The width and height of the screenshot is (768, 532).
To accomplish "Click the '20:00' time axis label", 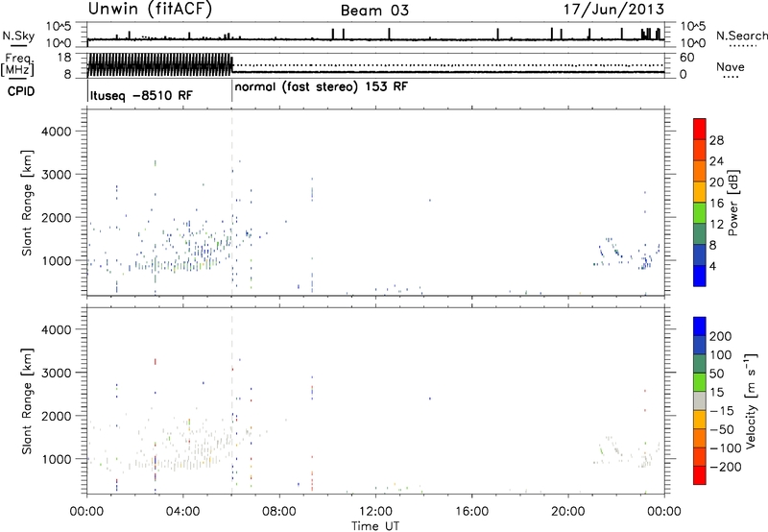I will coord(567,512).
